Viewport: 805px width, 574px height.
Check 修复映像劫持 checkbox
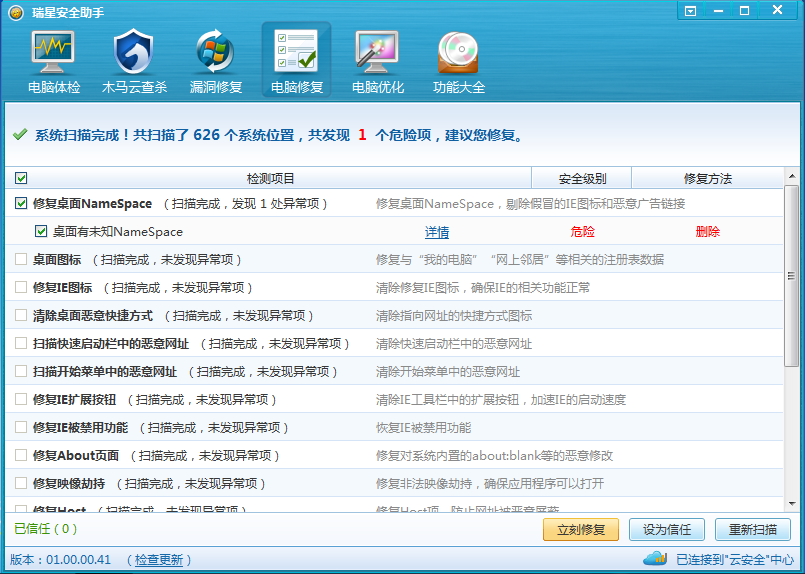pos(21,483)
